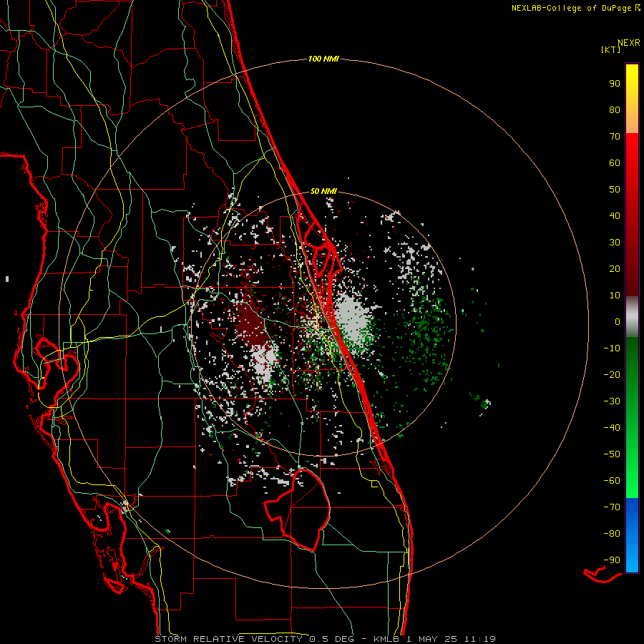Click the -10 value on the velocity scale
644x644 pixels.
pyautogui.click(x=612, y=348)
